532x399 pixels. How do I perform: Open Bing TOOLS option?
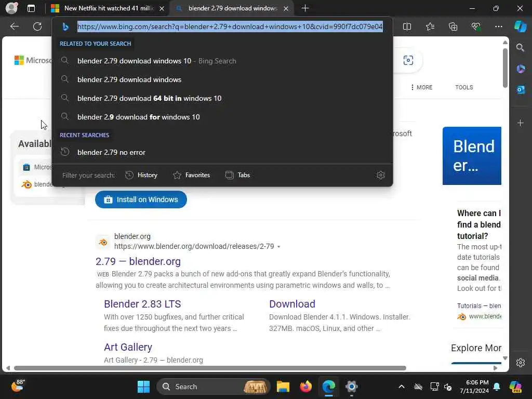[464, 87]
